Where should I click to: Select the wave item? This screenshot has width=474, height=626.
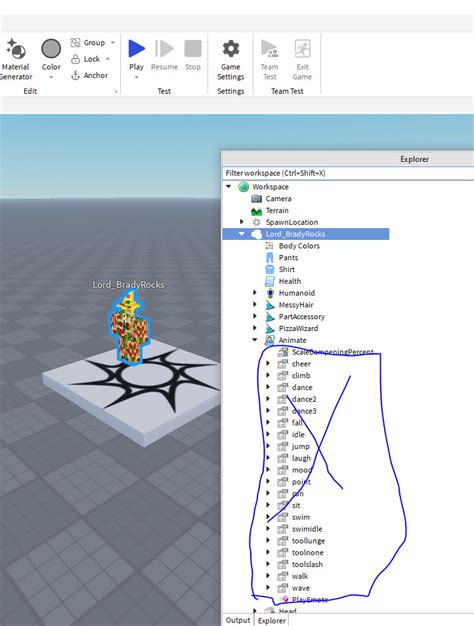301,588
